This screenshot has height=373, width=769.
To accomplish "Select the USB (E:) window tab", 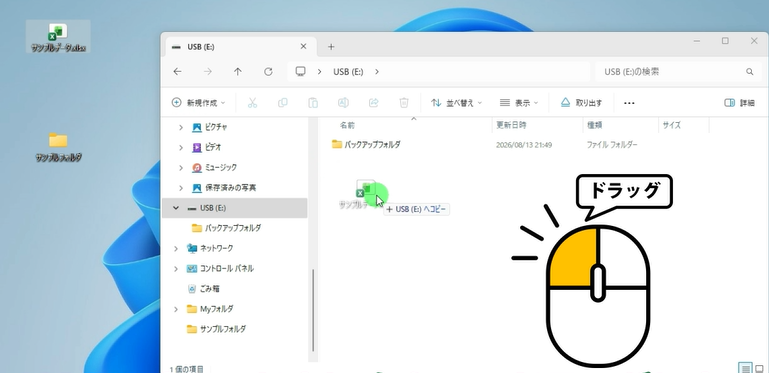I will (x=240, y=47).
